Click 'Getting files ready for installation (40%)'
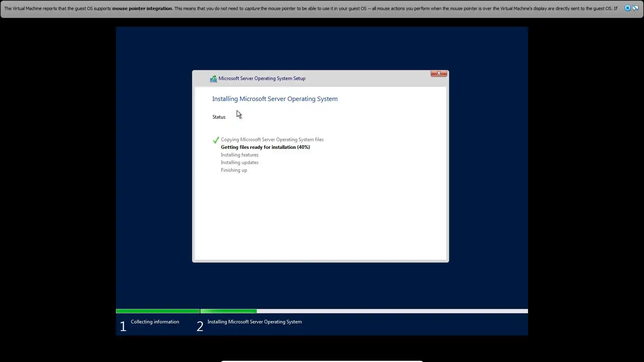This screenshot has height=362, width=644. [x=265, y=147]
